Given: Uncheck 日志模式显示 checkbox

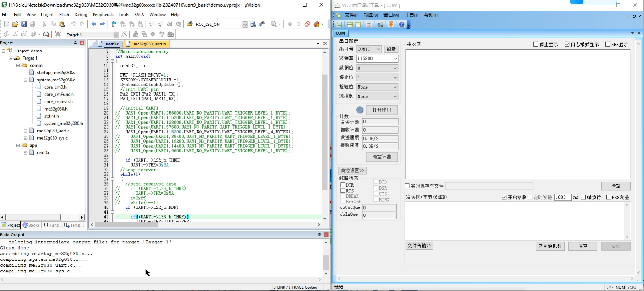Looking at the screenshot, I should (567, 44).
